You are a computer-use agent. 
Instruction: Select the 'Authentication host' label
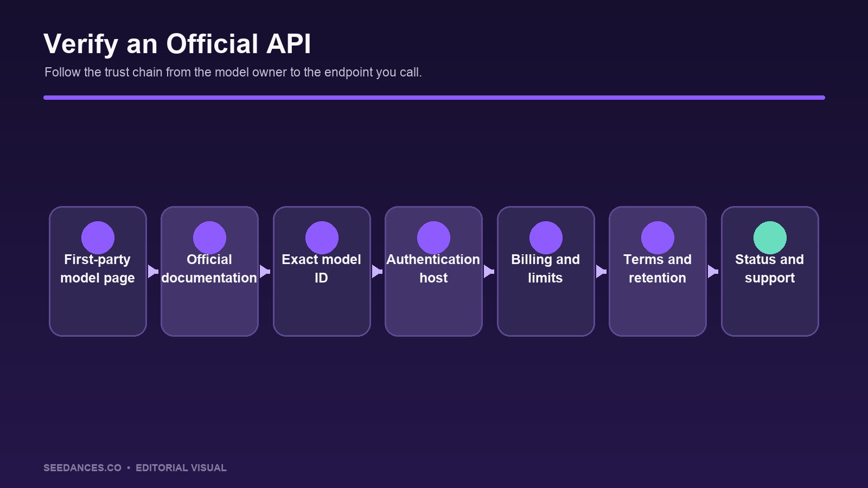coord(433,269)
